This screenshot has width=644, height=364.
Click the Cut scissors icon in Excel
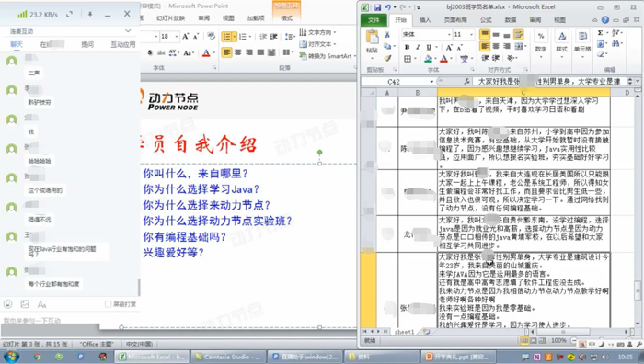pyautogui.click(x=387, y=35)
